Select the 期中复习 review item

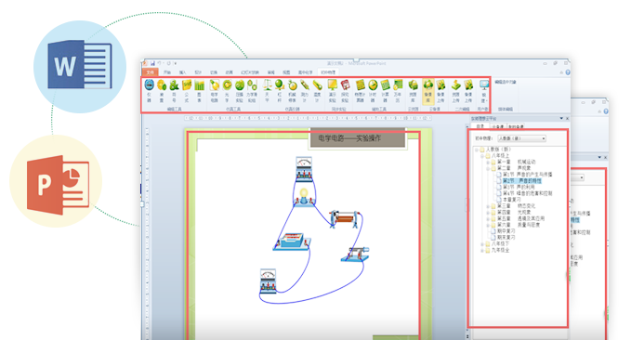(x=506, y=231)
